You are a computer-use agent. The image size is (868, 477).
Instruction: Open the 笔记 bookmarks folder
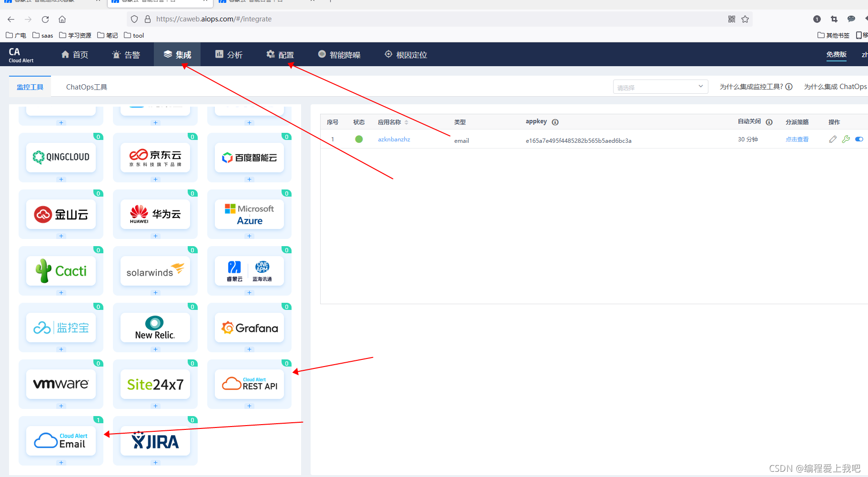coord(107,35)
